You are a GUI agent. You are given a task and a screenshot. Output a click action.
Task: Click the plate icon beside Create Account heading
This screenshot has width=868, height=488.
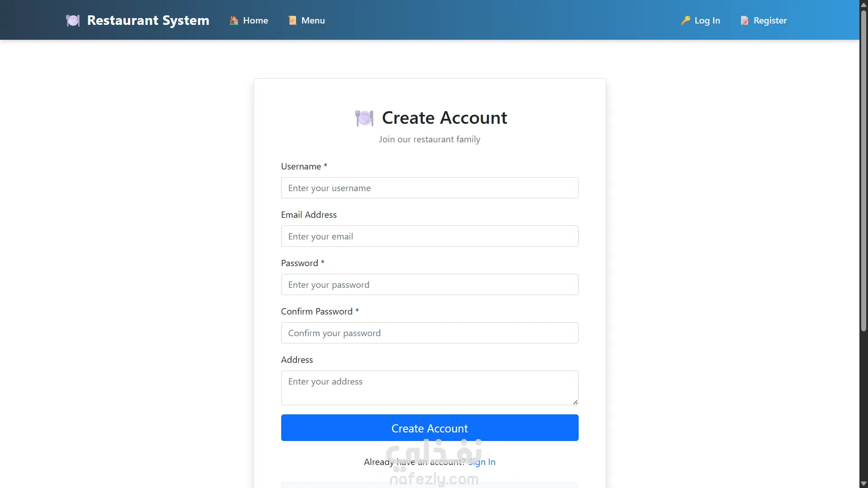(364, 118)
